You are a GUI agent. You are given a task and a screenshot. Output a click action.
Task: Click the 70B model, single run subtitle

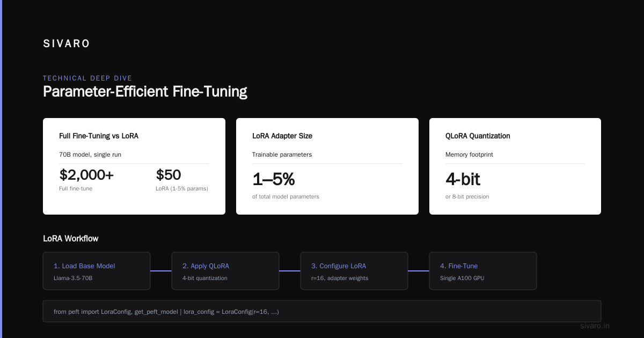coord(90,155)
